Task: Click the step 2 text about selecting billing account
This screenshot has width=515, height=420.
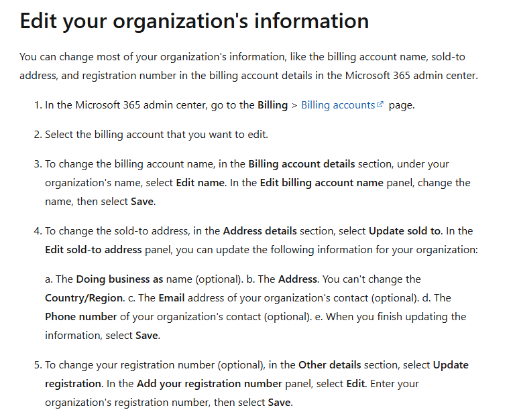Action: [157, 135]
